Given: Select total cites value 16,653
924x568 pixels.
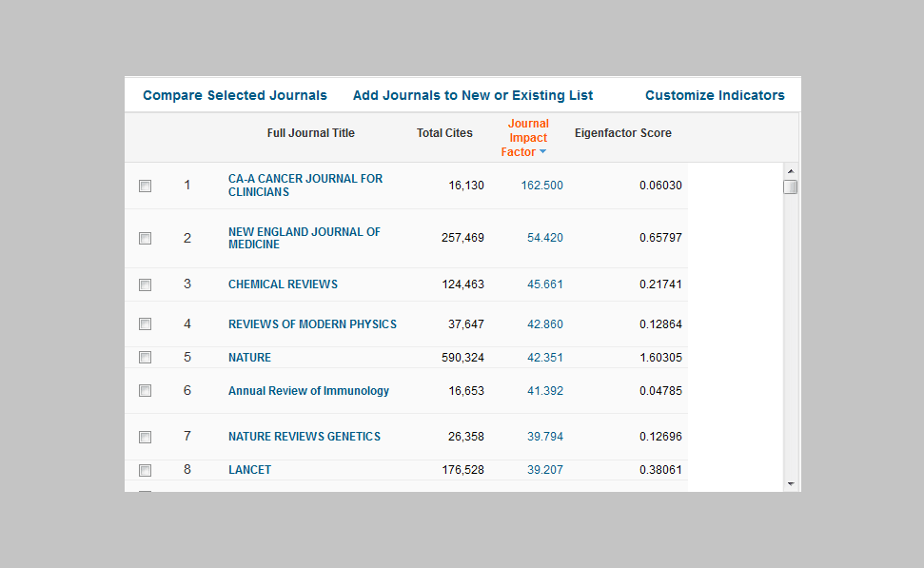Looking at the screenshot, I should tap(466, 391).
